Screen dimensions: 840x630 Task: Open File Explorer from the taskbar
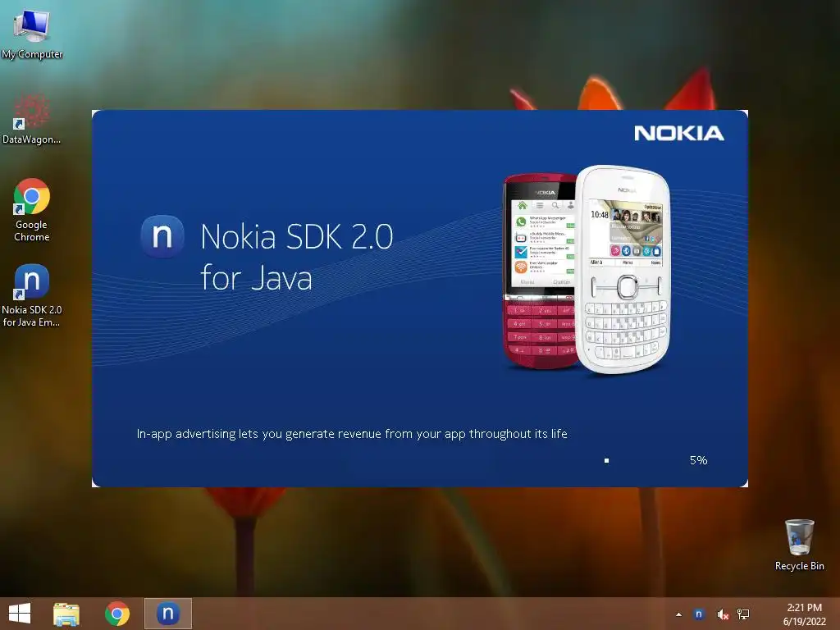pyautogui.click(x=66, y=614)
